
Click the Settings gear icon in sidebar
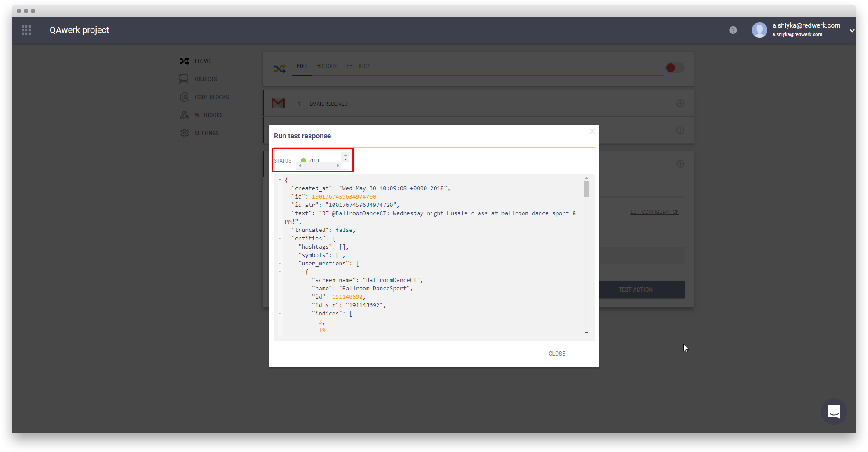pos(185,133)
